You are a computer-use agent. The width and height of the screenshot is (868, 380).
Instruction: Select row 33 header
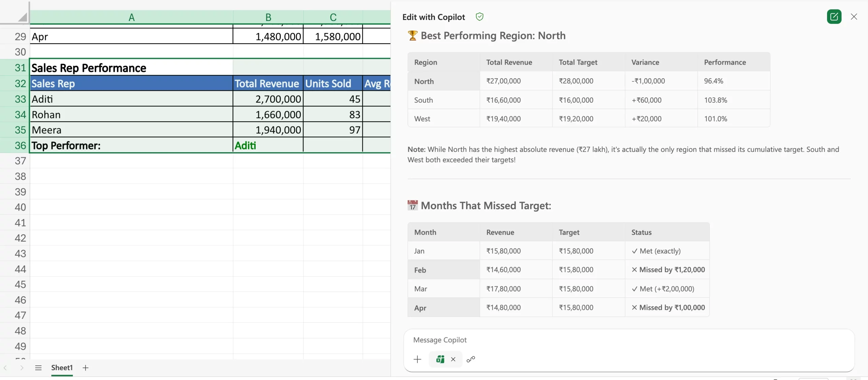pos(20,99)
